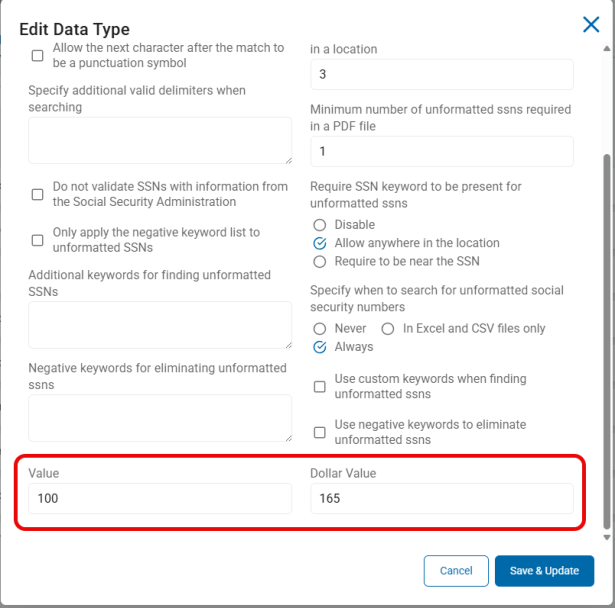
Task: Choose Require to be near the SSN
Action: pyautogui.click(x=320, y=262)
